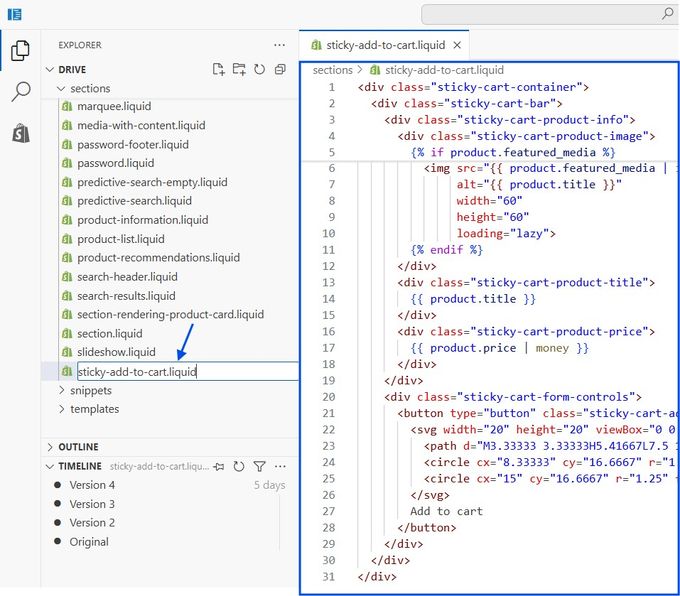The image size is (680, 596).
Task: Click the sticky-add-to-cart.liquid rename field
Action: click(187, 372)
